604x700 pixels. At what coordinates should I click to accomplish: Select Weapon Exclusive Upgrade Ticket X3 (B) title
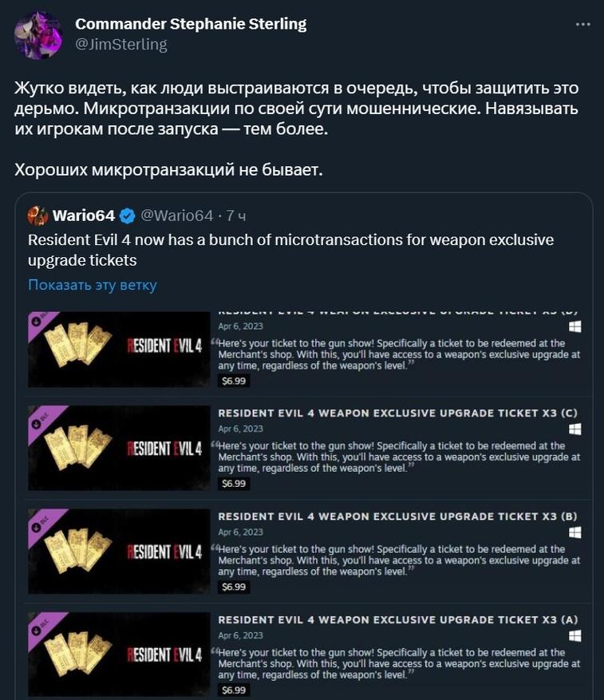click(x=397, y=516)
